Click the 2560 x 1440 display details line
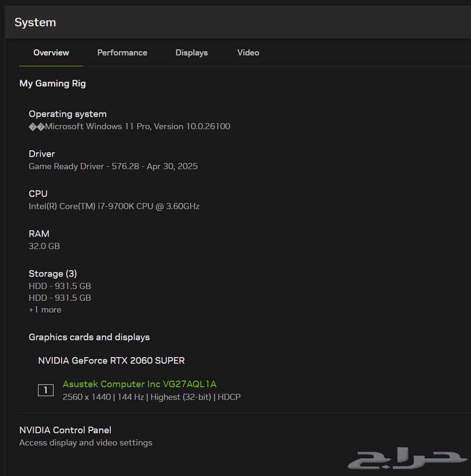 pos(151,397)
